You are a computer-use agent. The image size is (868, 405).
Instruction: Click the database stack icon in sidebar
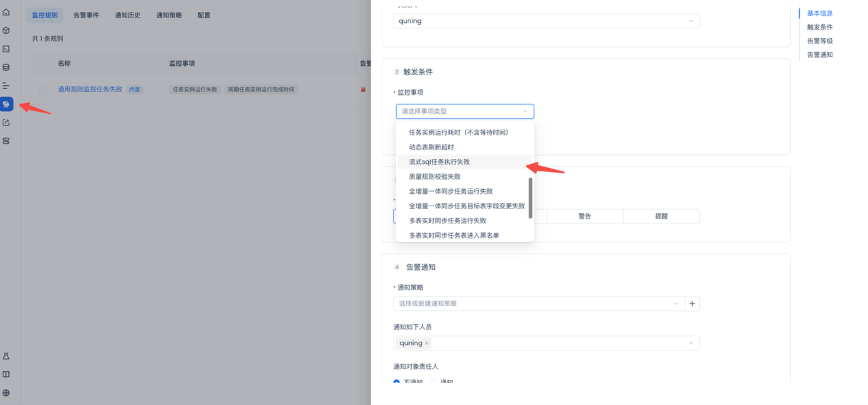(x=6, y=67)
